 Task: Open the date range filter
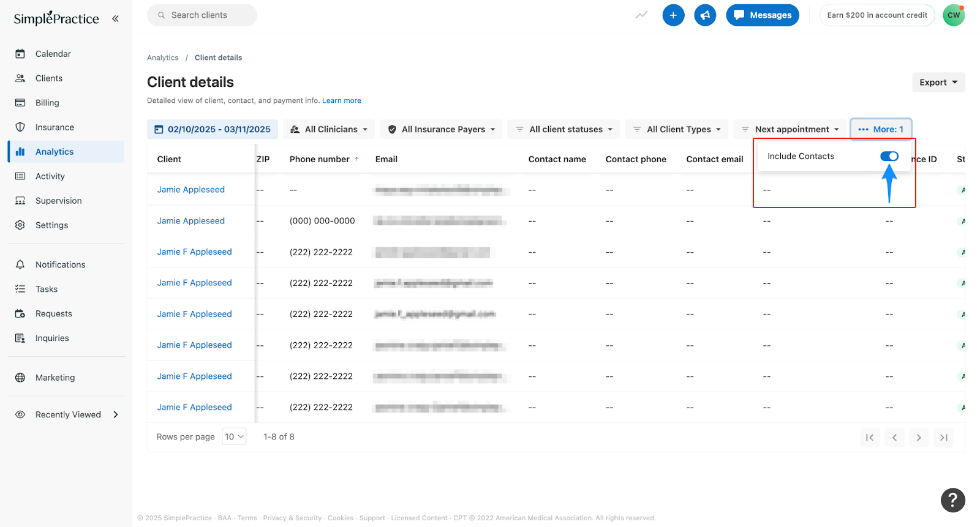pyautogui.click(x=213, y=129)
